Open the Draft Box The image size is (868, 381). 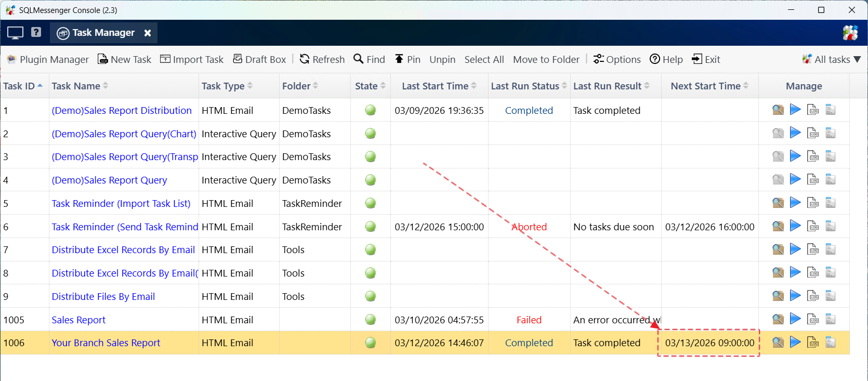[x=260, y=59]
